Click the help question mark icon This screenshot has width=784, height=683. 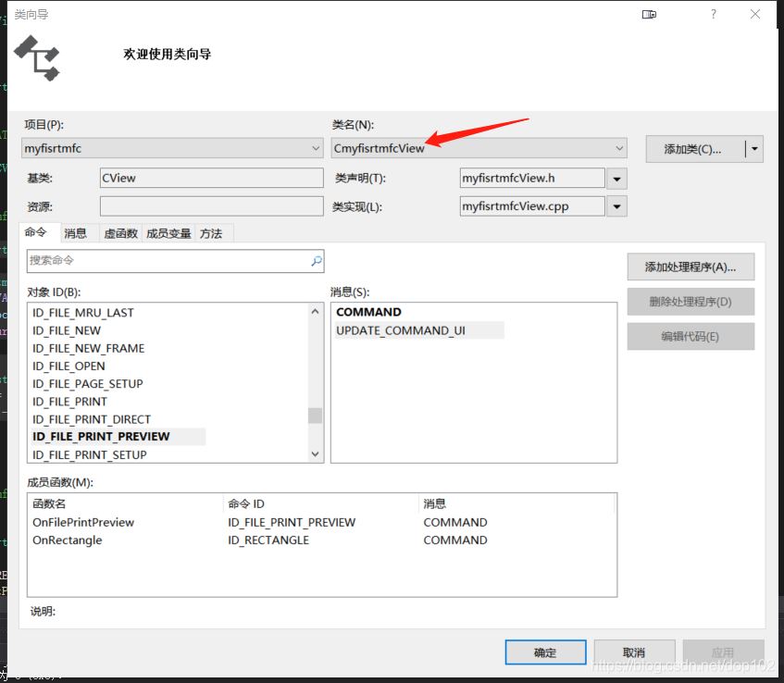[x=714, y=15]
